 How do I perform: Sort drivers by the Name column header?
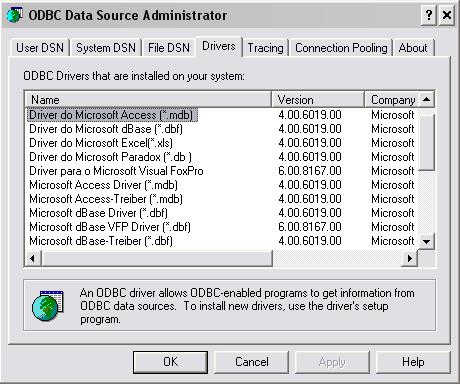pos(149,99)
